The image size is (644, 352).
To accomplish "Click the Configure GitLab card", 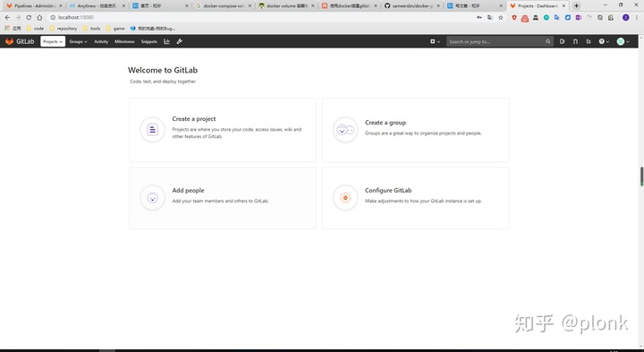I will pos(415,198).
